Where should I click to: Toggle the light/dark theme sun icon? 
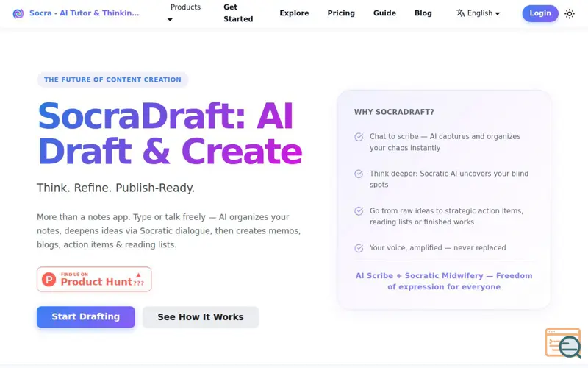(x=569, y=14)
